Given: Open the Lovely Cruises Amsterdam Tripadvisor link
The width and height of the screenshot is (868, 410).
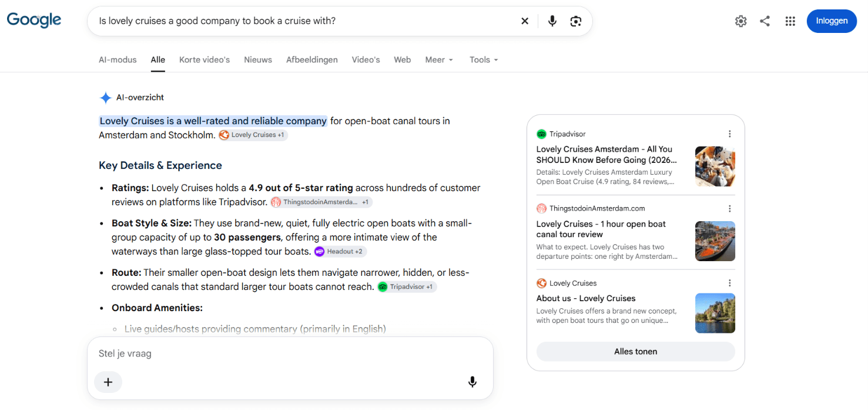Looking at the screenshot, I should [x=606, y=155].
